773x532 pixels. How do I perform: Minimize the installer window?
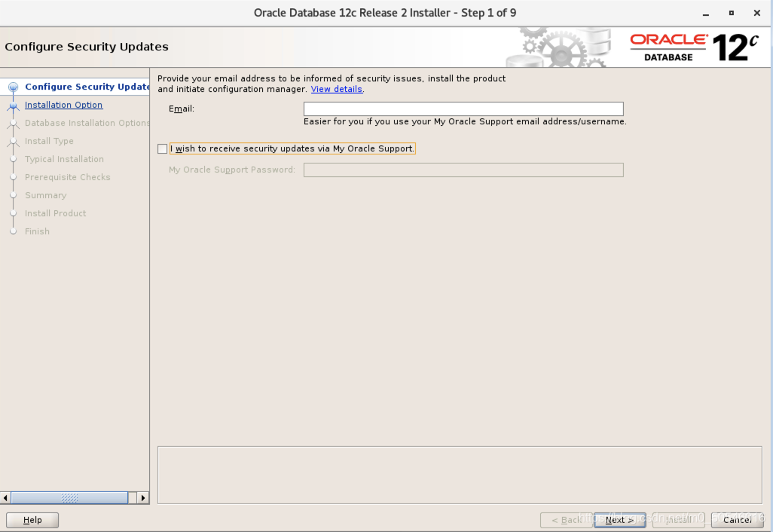[706, 14]
